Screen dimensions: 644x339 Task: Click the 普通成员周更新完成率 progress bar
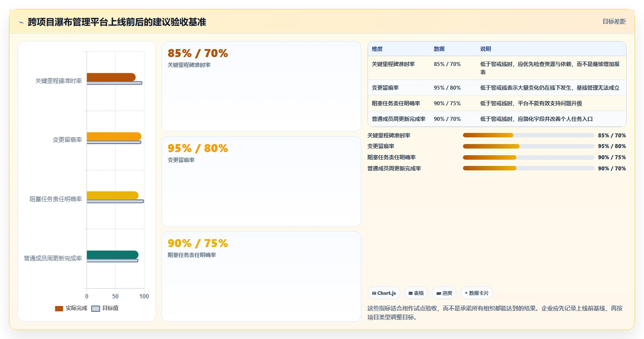(x=528, y=168)
